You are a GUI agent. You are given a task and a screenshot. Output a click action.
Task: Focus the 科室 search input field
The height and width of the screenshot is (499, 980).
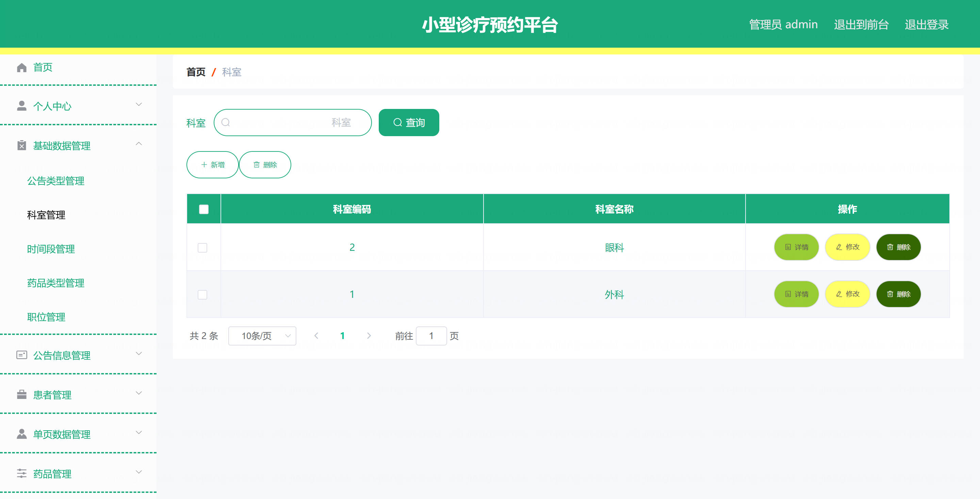[293, 122]
